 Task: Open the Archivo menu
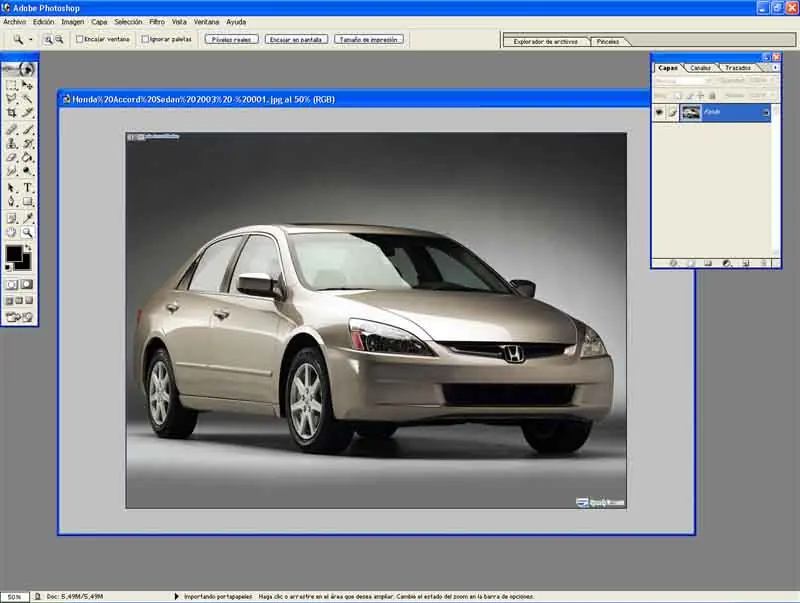tap(14, 22)
